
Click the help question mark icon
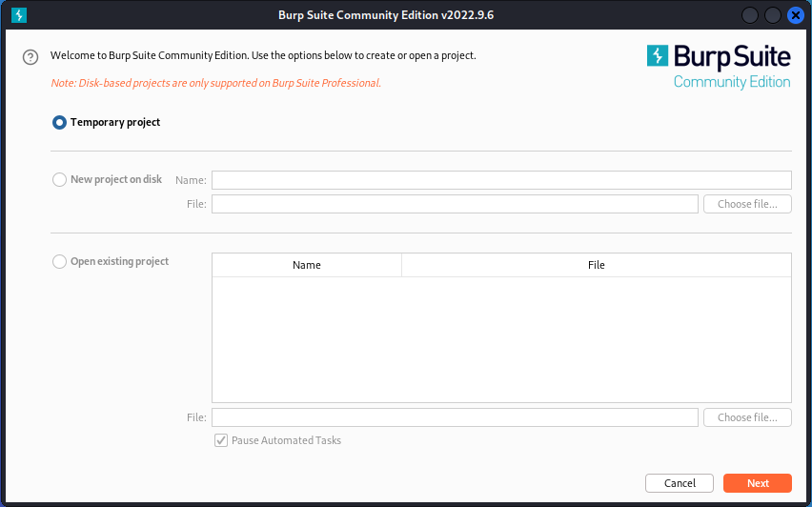coord(30,57)
